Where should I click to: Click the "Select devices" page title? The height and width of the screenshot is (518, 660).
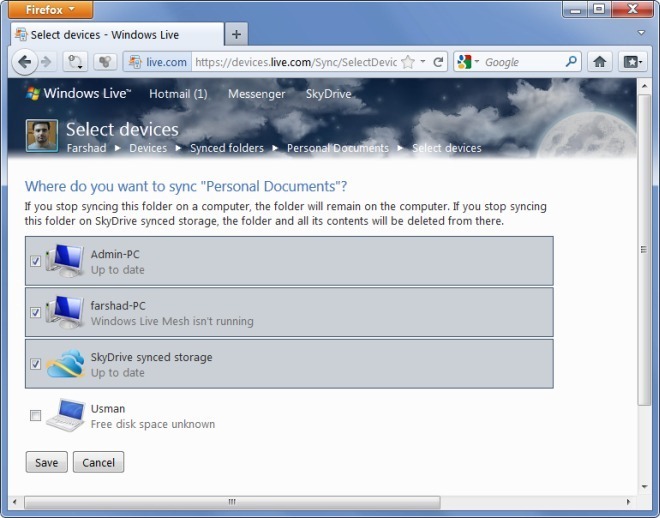[x=122, y=129]
